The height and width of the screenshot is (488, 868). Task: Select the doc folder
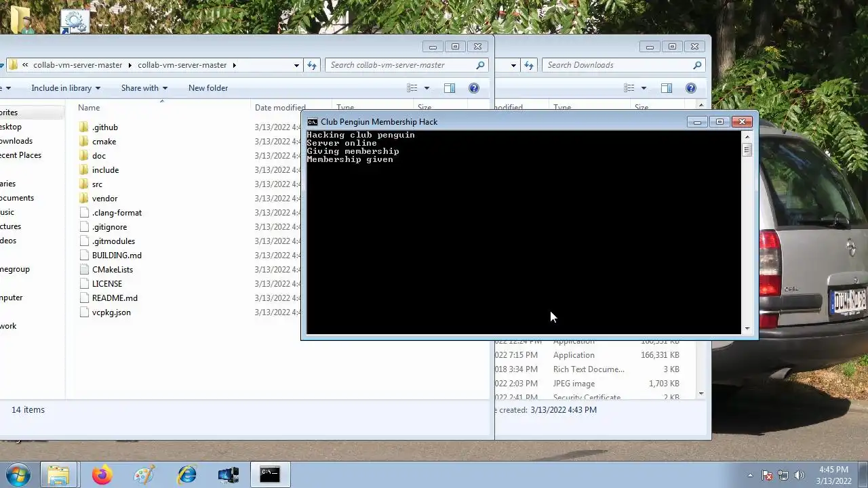(x=99, y=156)
